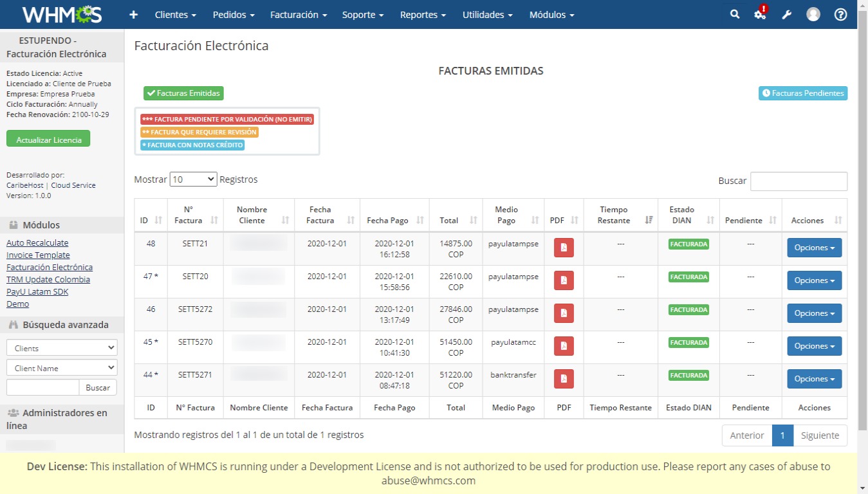Open the Auto Recalculate module link
Viewport: 868px width, 494px height.
(37, 242)
